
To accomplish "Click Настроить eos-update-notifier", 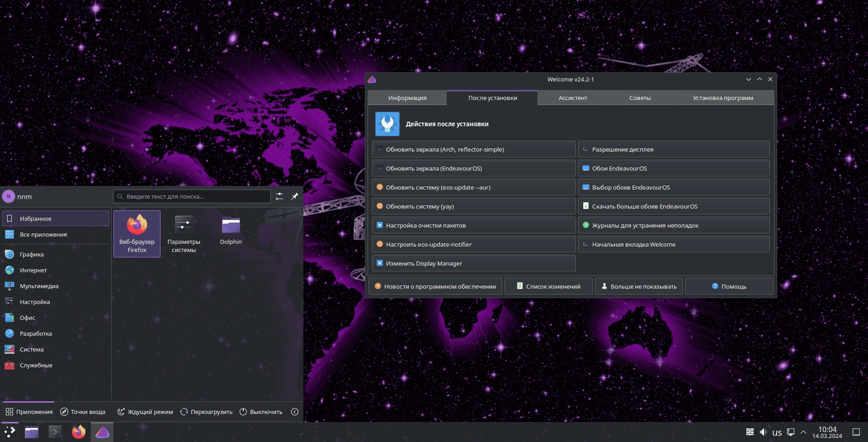I will tap(474, 244).
